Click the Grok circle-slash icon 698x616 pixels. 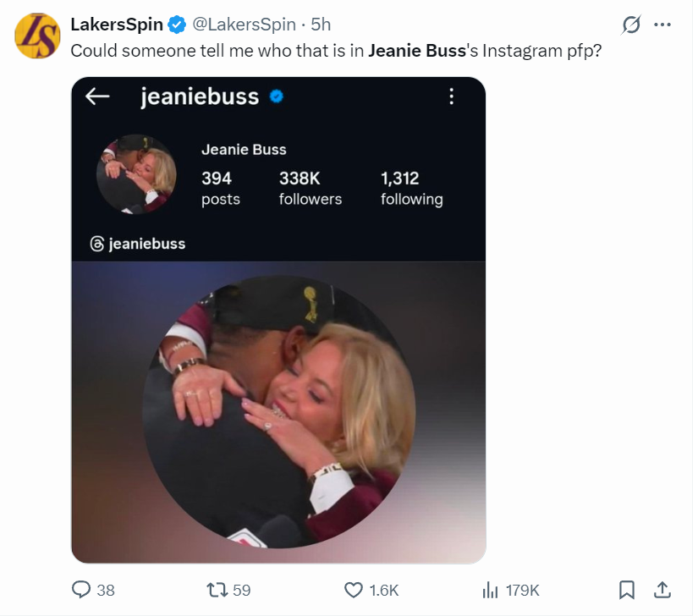(x=631, y=25)
